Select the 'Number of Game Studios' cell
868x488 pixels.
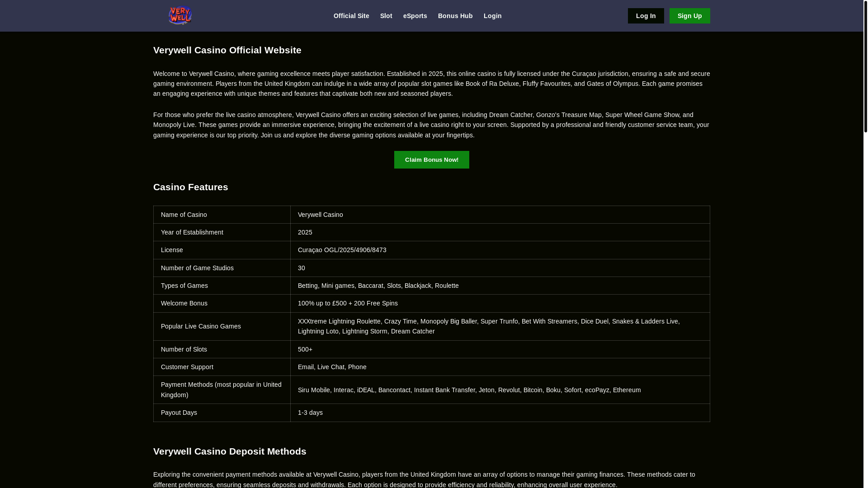pos(222,268)
